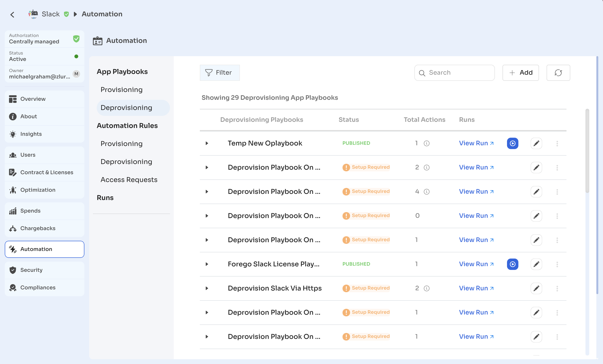Expand the row with 0 total actions
The width and height of the screenshot is (603, 364).
click(207, 216)
